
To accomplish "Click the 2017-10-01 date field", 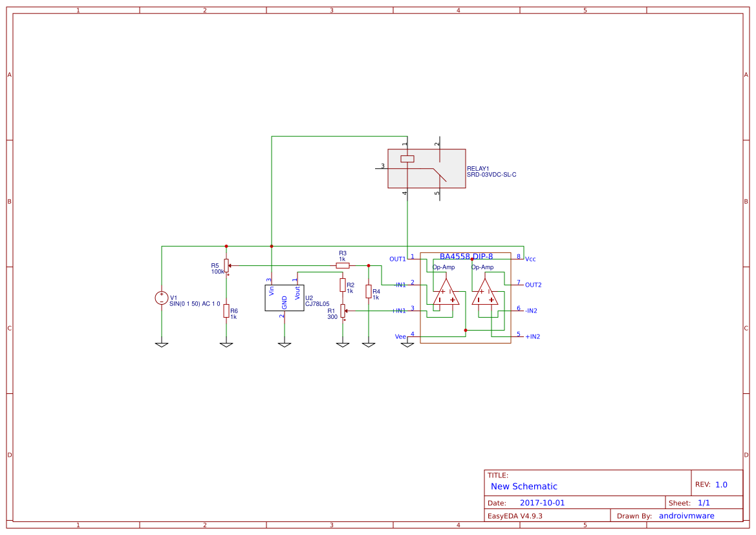I will pos(542,502).
